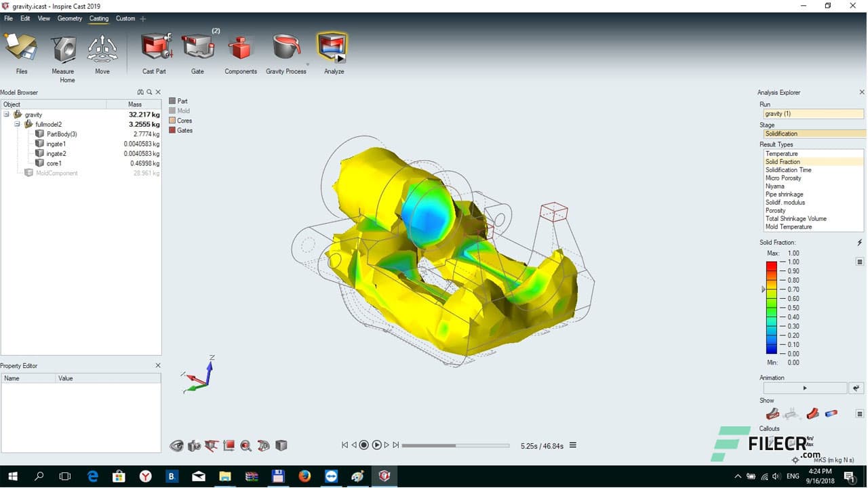Collapse the gravity tree node

6,115
